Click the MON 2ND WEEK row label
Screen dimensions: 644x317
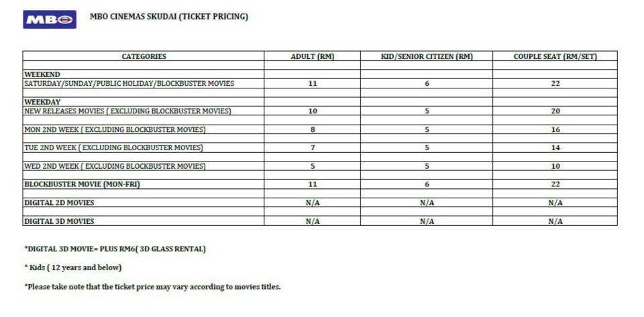click(115, 129)
